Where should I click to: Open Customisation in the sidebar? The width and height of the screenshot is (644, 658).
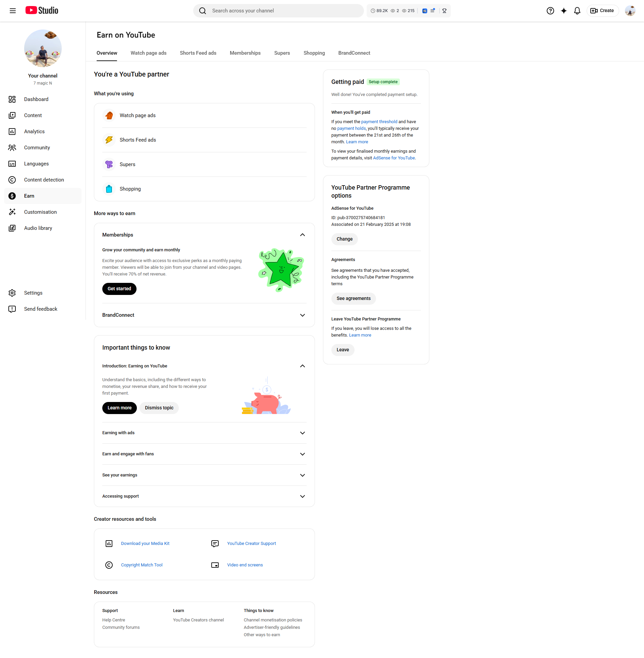40,212
